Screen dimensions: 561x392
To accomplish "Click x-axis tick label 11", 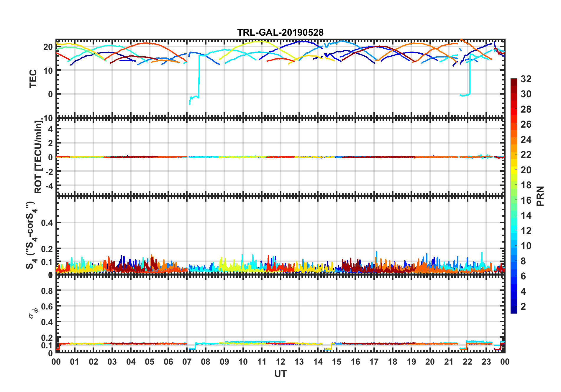I will 262,362.
